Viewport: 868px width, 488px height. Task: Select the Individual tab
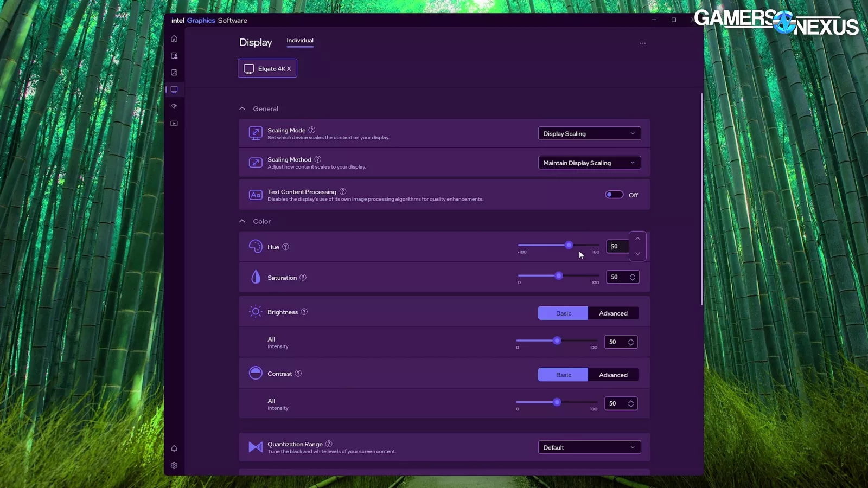coord(300,41)
